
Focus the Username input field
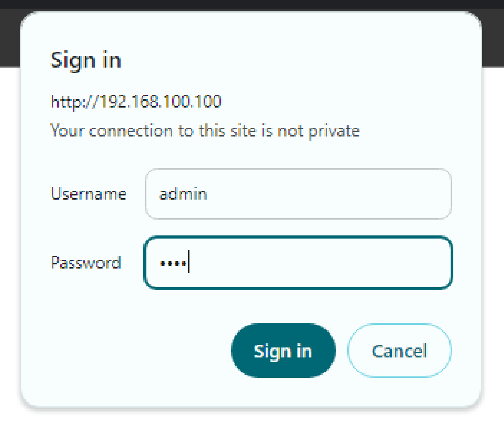(x=298, y=194)
